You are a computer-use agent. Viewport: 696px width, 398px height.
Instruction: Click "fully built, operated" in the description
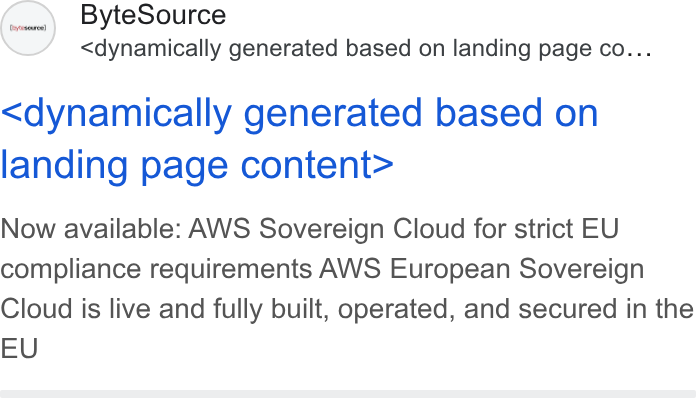334,309
